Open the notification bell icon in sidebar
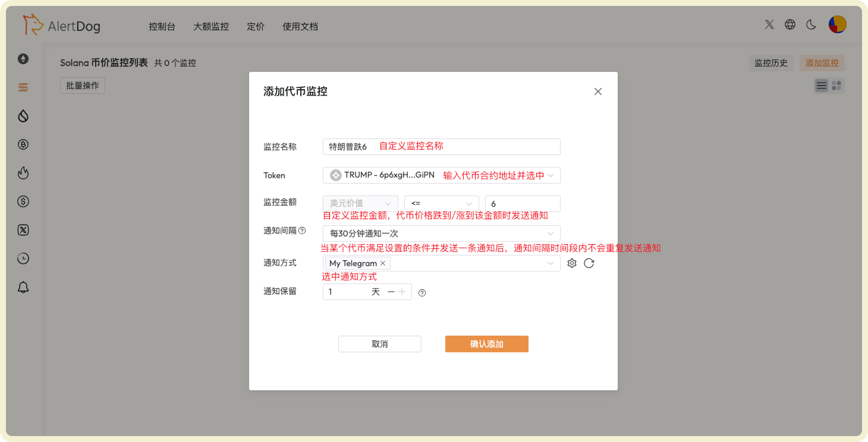The height and width of the screenshot is (442, 868). coord(23,287)
